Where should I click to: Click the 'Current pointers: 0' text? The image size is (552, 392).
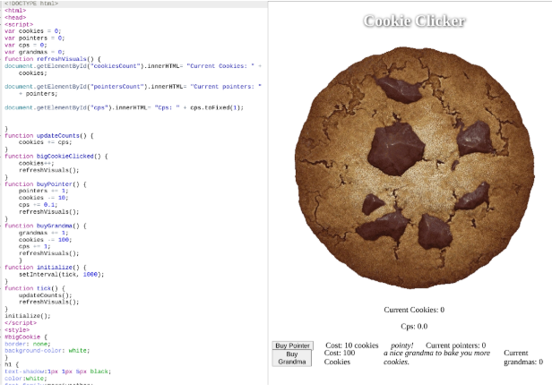(x=455, y=345)
